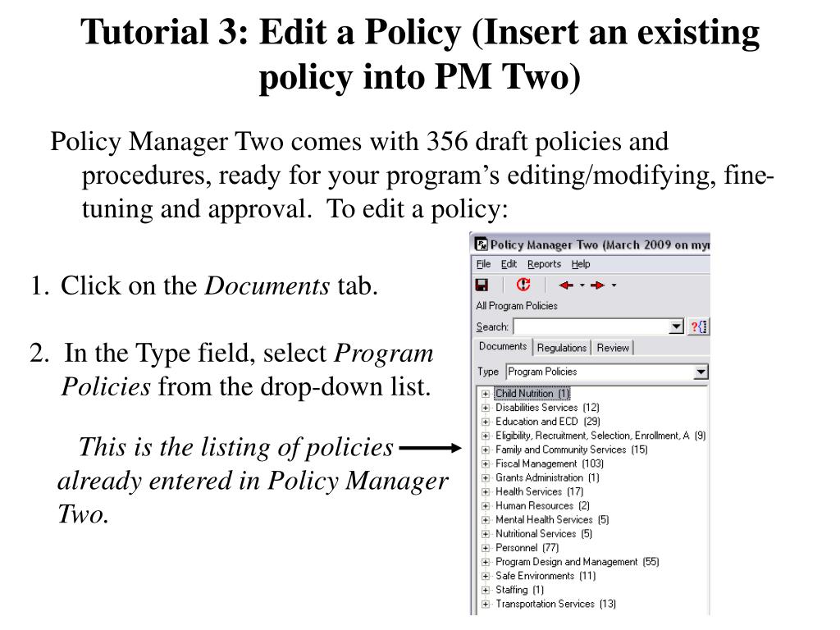The image size is (840, 630).
Task: Expand the Education and ECD node
Action: coord(485,422)
